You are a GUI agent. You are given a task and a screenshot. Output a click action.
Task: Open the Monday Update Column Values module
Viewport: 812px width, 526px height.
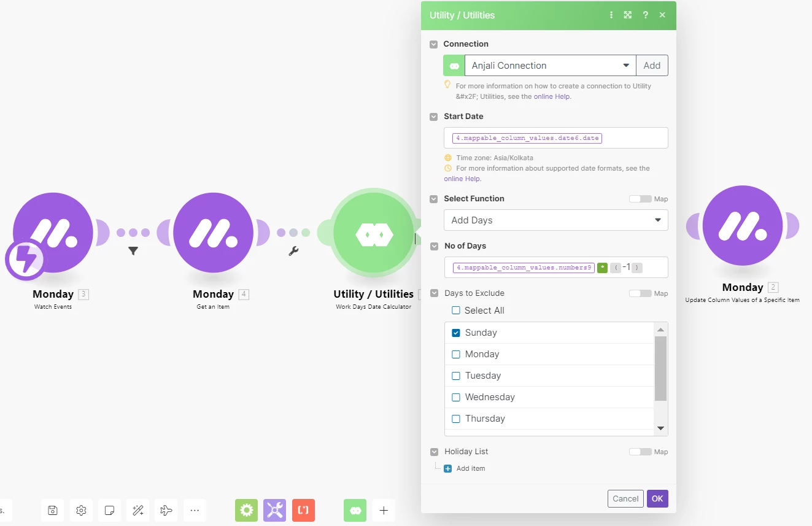(743, 226)
